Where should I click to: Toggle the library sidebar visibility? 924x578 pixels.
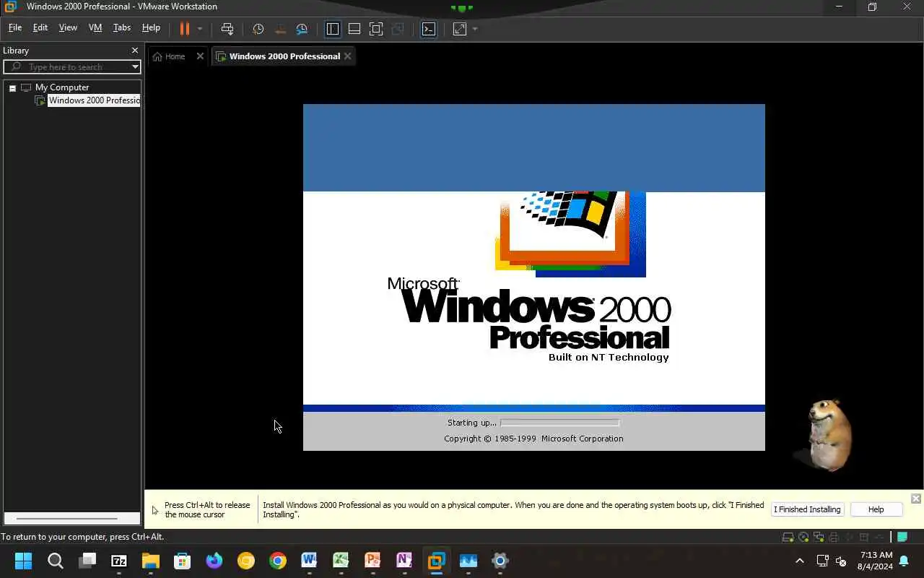pyautogui.click(x=333, y=29)
